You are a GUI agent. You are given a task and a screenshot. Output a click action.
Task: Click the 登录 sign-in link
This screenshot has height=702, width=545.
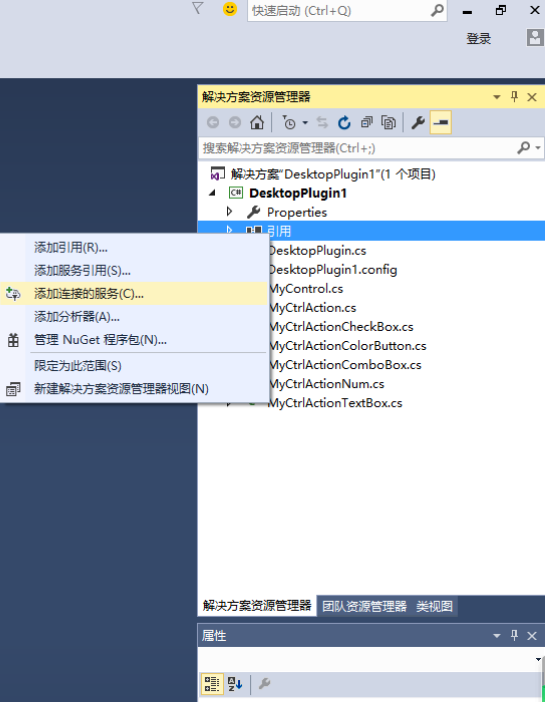(x=479, y=39)
